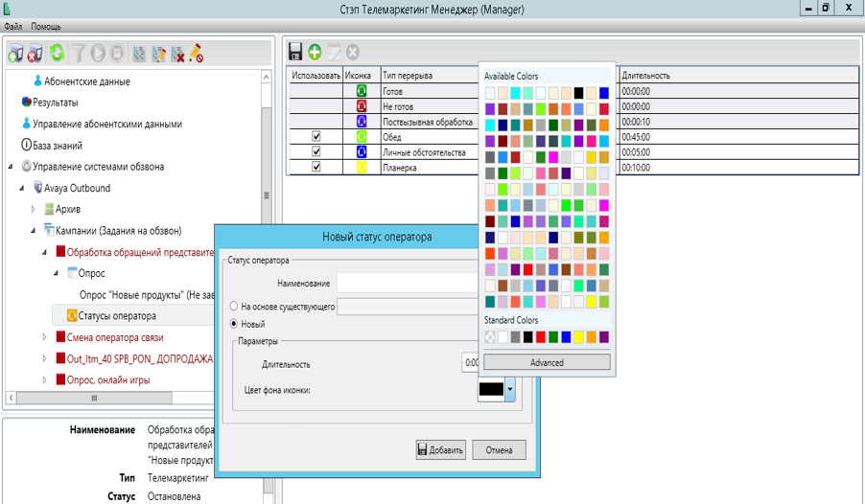Click the remove server icon with red cross

35,54
